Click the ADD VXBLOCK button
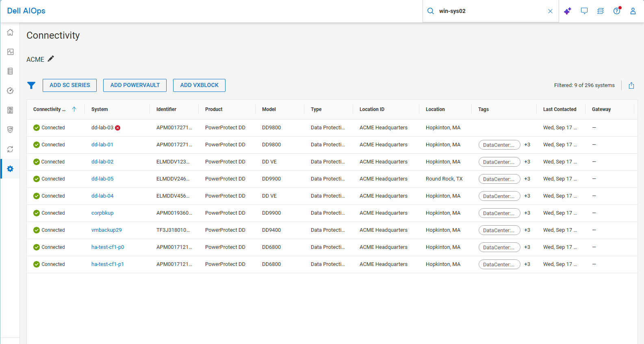The image size is (644, 344). pyautogui.click(x=199, y=85)
